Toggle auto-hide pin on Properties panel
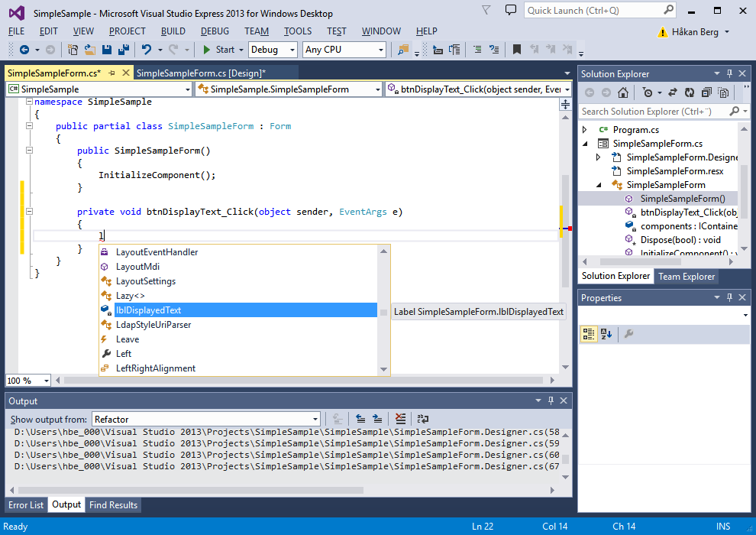The height and width of the screenshot is (535, 756). point(729,297)
